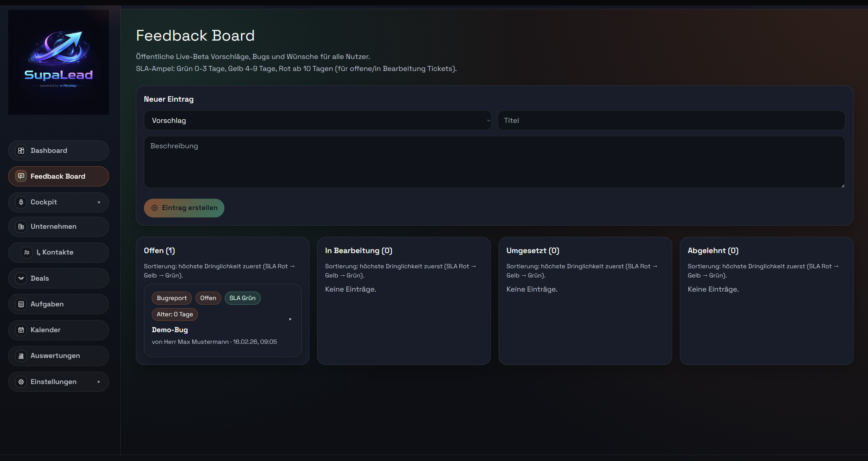Open the entry type dropdown showing Vorschlag

click(x=317, y=120)
